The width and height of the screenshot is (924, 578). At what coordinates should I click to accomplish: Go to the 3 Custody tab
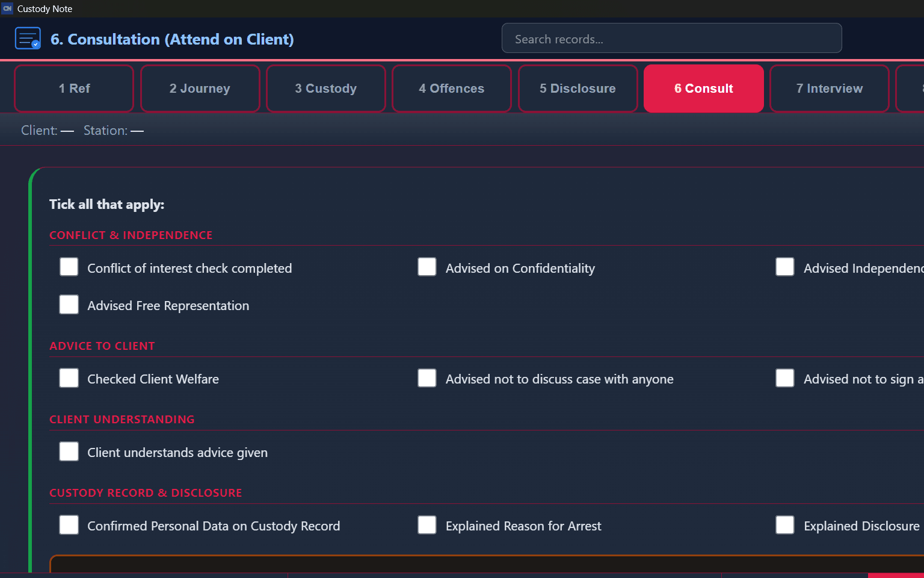point(325,89)
